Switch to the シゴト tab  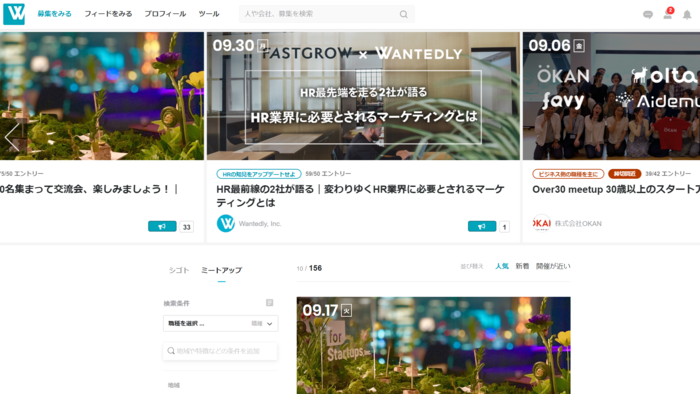tap(179, 270)
